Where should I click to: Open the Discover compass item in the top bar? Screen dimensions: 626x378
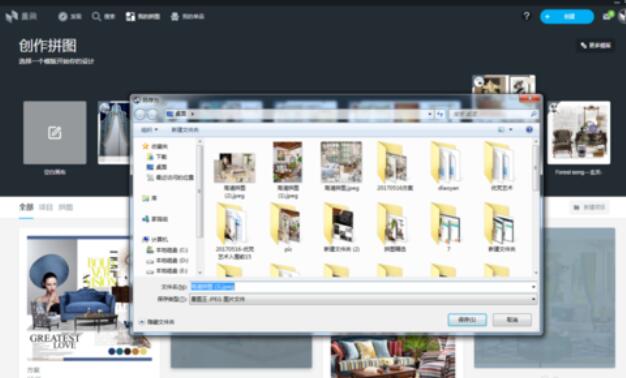tap(70, 16)
